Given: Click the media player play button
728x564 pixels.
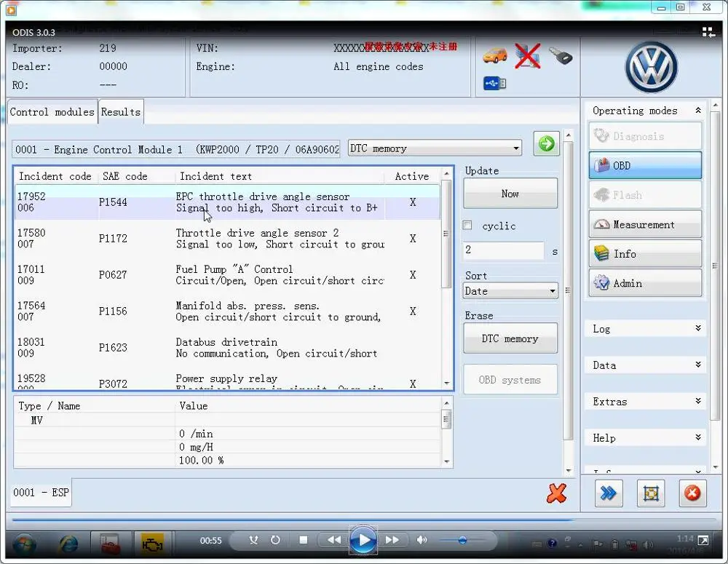Looking at the screenshot, I should click(x=363, y=540).
